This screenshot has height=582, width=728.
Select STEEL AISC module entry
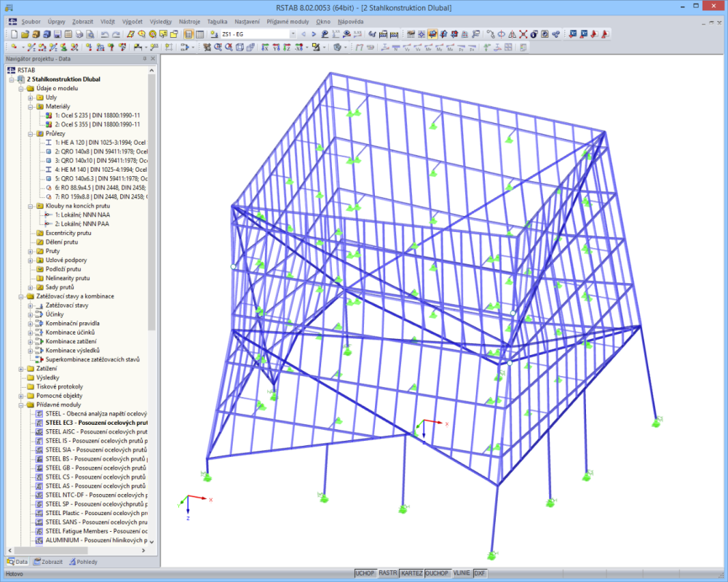[x=97, y=431]
